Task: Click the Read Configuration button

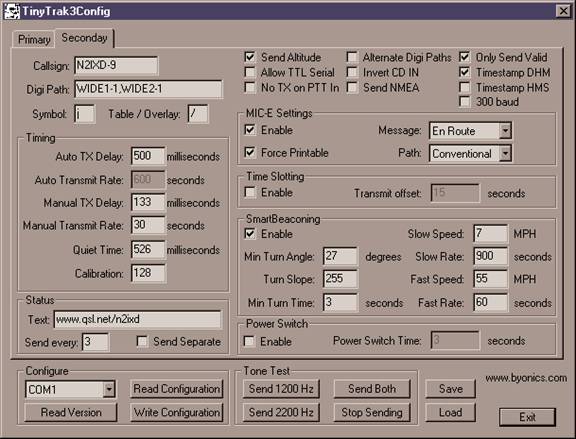Action: [177, 389]
